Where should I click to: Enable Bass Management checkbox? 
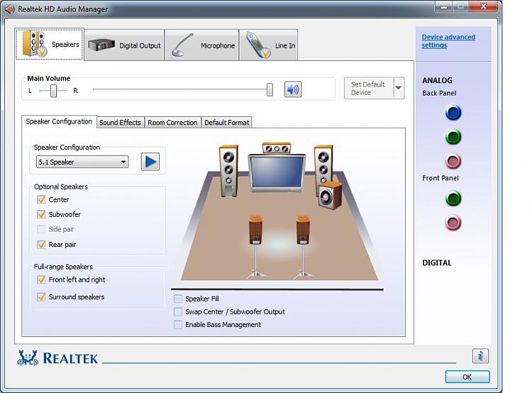click(x=178, y=325)
